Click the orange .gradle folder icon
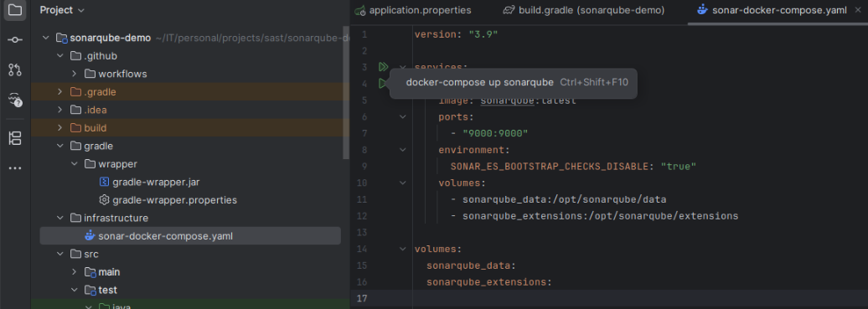This screenshot has width=868, height=309. pos(76,92)
